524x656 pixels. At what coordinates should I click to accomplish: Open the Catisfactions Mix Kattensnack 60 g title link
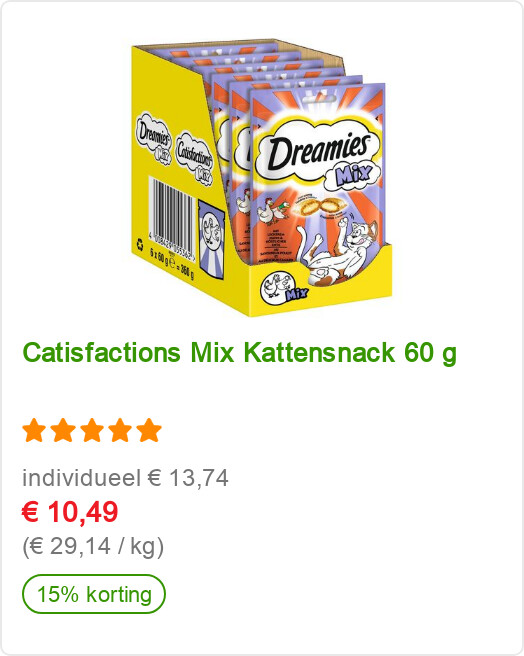[x=239, y=353]
